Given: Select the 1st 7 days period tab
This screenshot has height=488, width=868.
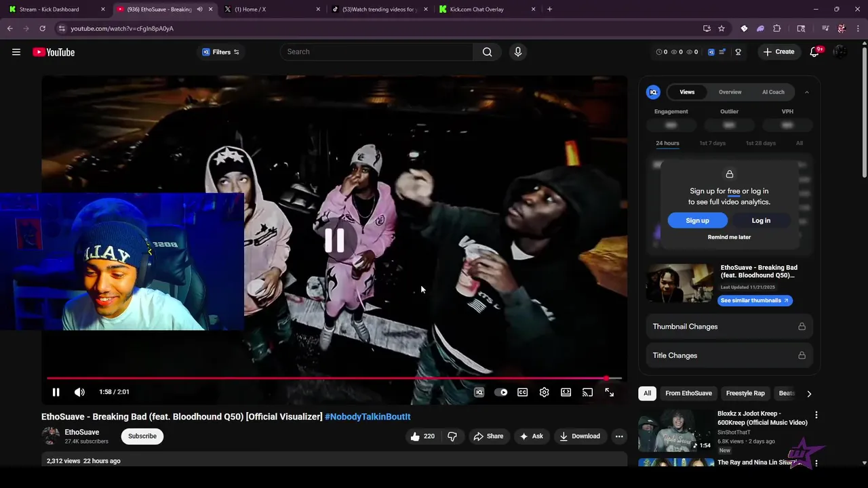Looking at the screenshot, I should pos(712,143).
